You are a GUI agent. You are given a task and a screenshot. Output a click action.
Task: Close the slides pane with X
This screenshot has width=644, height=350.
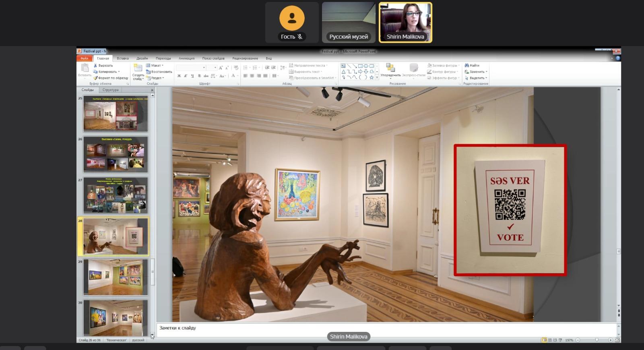(x=152, y=90)
